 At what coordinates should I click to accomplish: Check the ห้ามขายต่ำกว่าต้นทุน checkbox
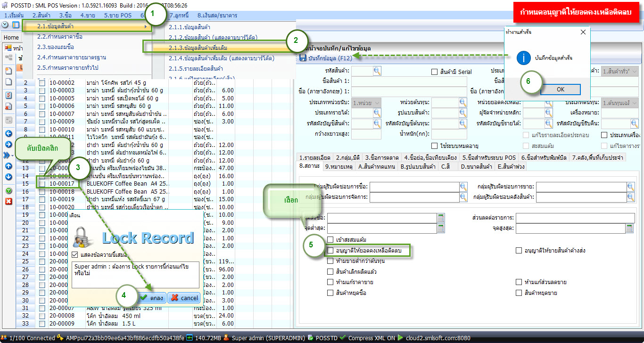pyautogui.click(x=330, y=261)
